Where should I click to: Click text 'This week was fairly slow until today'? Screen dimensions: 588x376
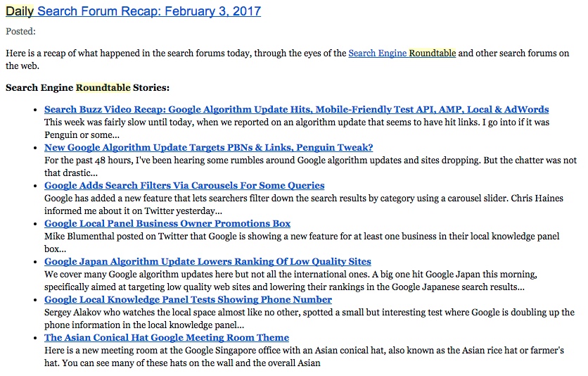pyautogui.click(x=119, y=123)
